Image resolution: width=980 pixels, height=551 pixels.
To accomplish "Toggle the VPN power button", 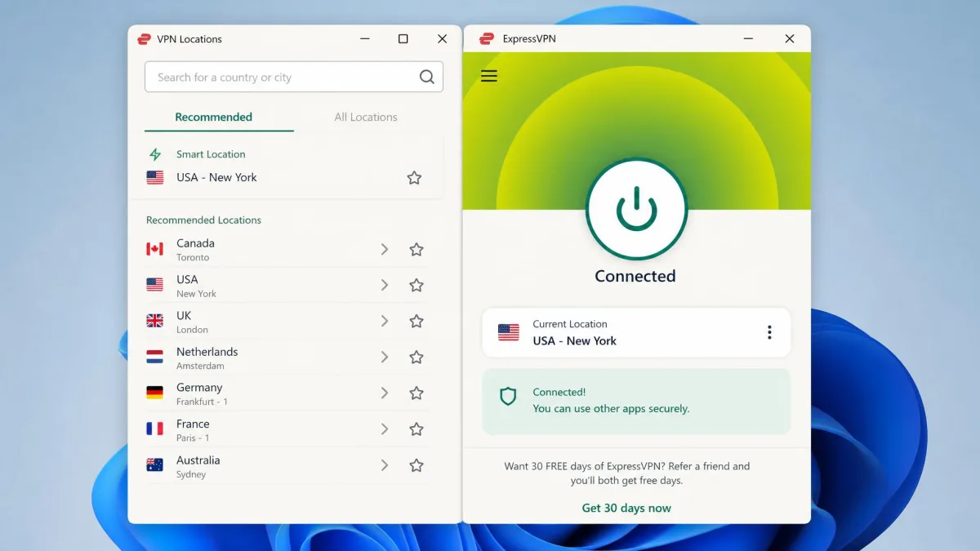I will point(636,209).
